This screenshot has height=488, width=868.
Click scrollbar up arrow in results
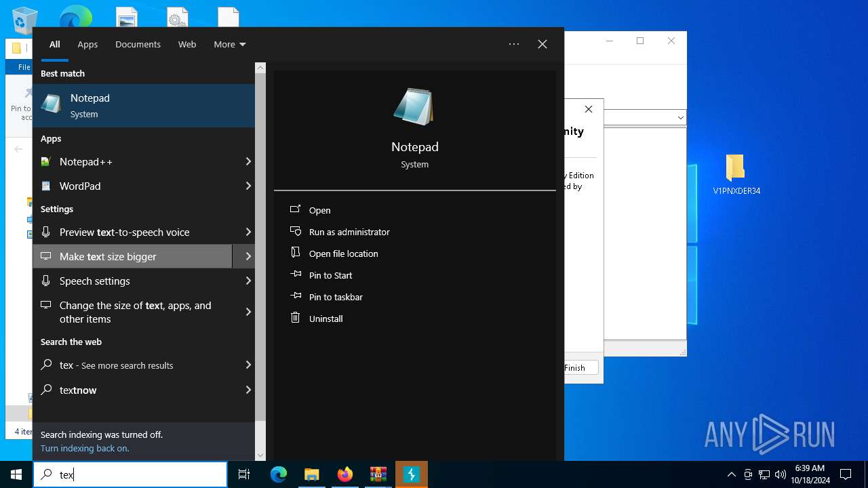coord(260,68)
